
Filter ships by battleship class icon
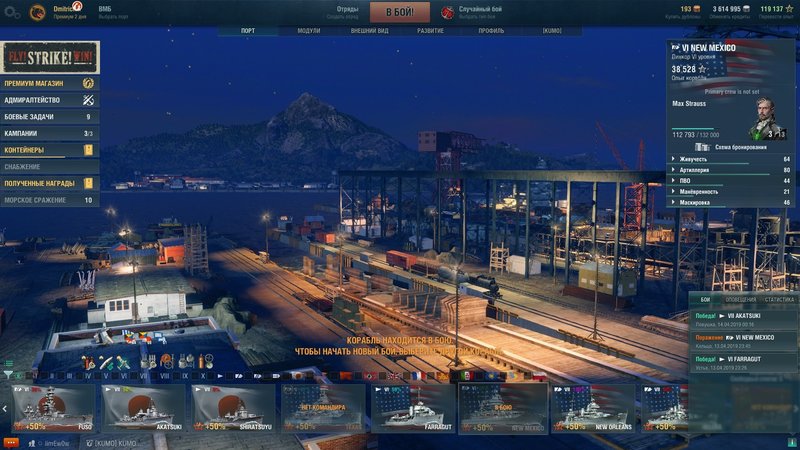[257, 376]
